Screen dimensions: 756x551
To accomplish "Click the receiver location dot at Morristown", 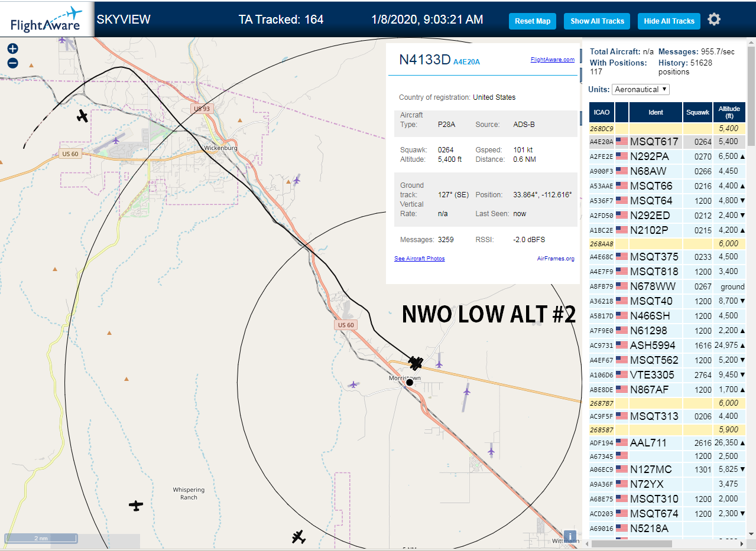I will point(409,383).
